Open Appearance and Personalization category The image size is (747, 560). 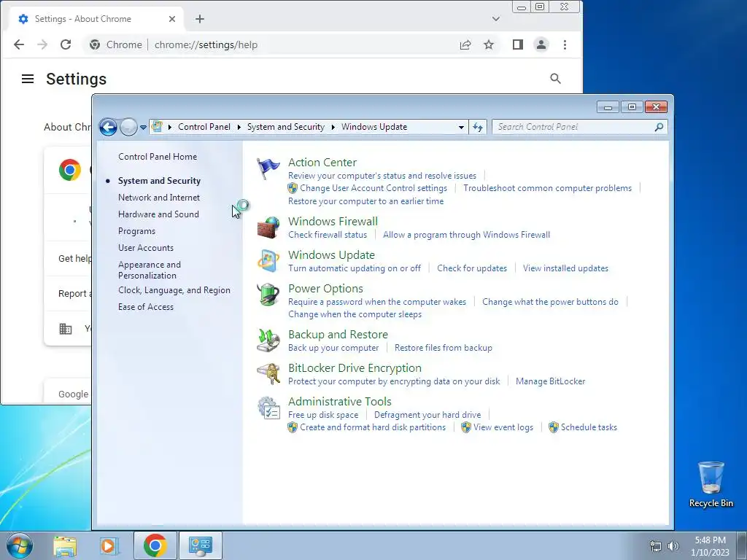pyautogui.click(x=149, y=270)
